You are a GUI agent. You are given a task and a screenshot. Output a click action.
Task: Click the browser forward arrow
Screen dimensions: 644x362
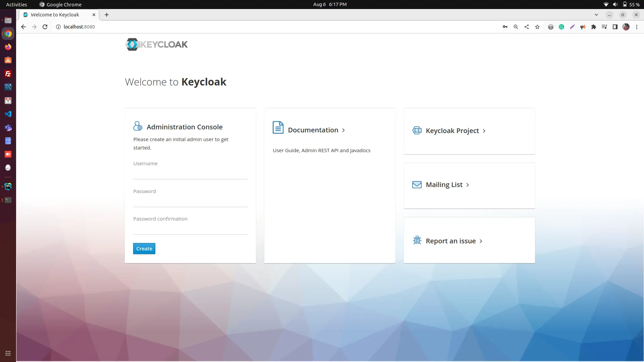tap(34, 27)
